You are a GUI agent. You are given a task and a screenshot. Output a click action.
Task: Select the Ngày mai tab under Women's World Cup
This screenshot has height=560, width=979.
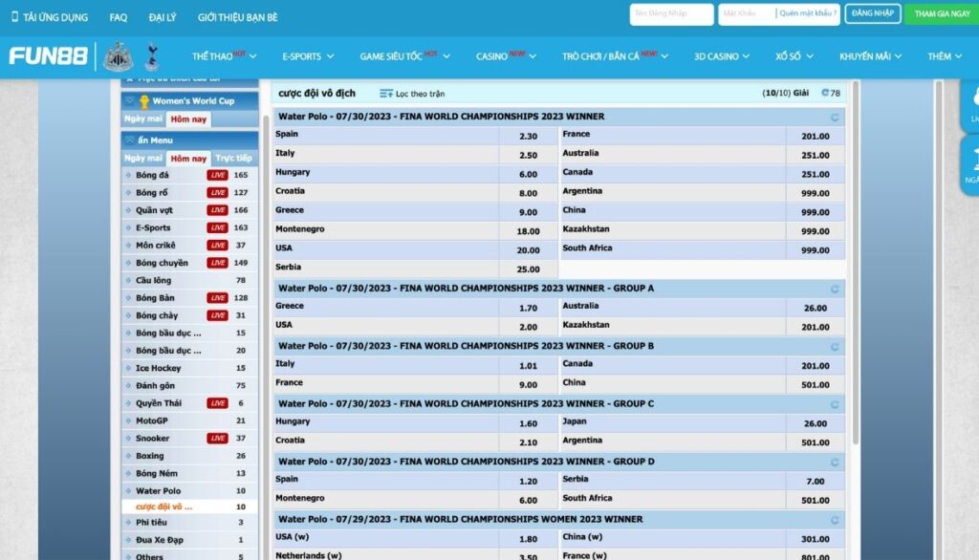pyautogui.click(x=143, y=118)
